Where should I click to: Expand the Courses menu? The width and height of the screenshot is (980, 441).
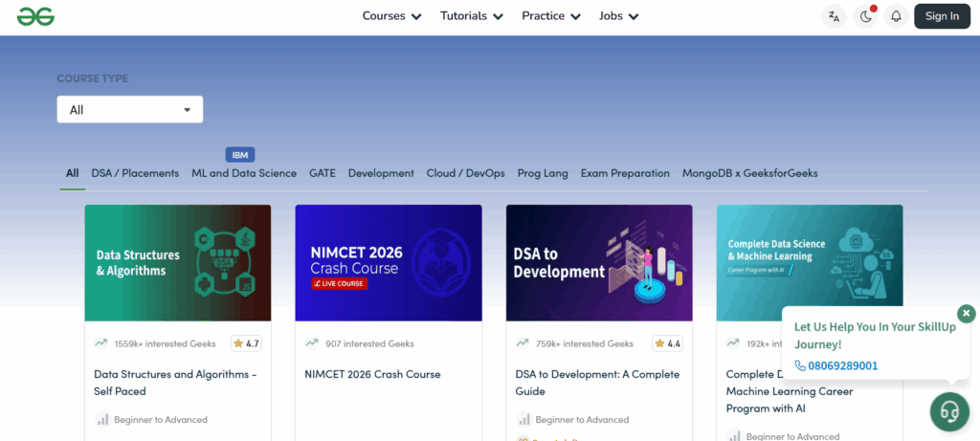(391, 16)
